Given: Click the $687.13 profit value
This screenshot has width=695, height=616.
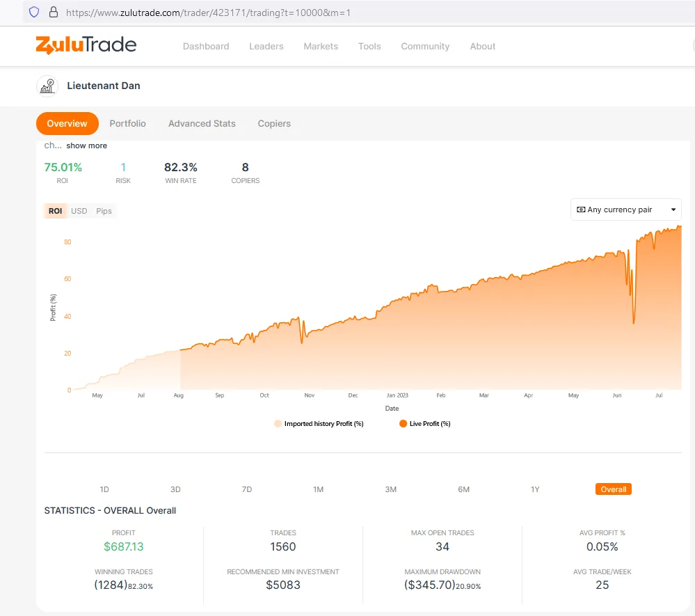Looking at the screenshot, I should 124,546.
